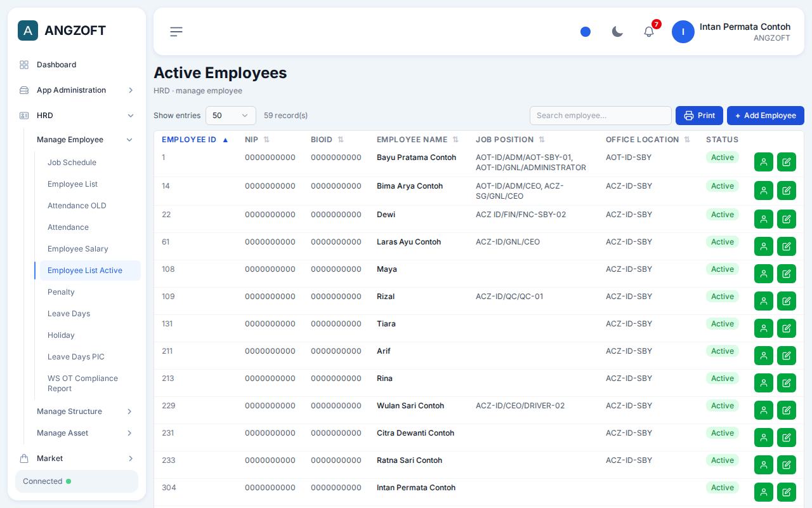This screenshot has width=812, height=508.
Task: Open Penalty page in sidebar
Action: pos(90,292)
